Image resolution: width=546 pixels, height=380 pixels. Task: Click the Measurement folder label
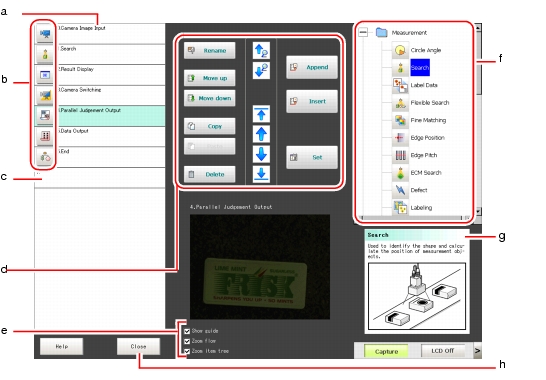coord(409,33)
